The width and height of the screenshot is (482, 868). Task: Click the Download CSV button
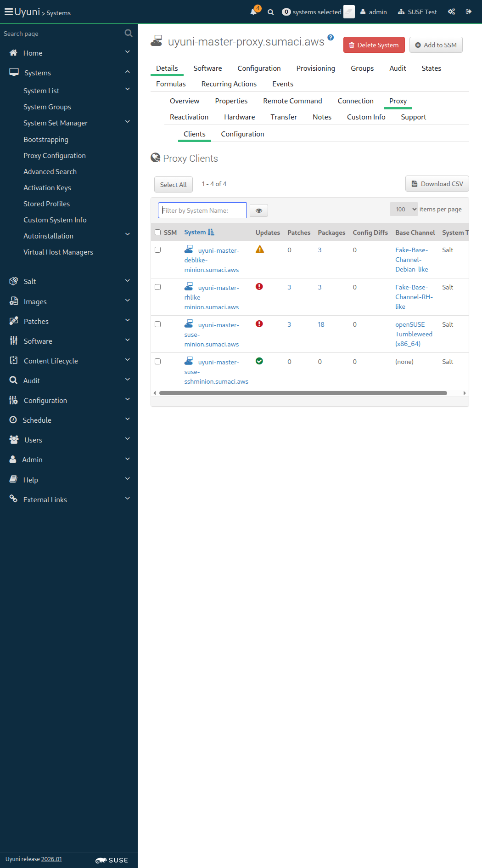[x=437, y=184]
